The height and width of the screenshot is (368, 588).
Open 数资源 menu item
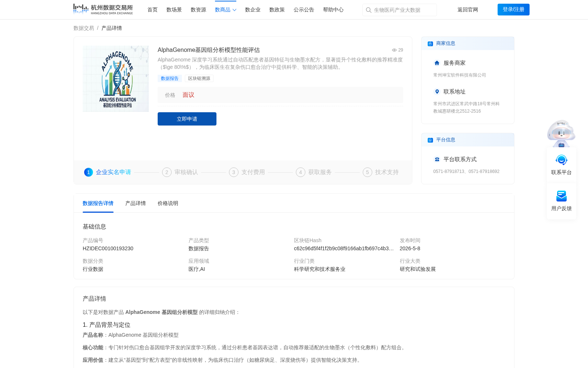(198, 10)
